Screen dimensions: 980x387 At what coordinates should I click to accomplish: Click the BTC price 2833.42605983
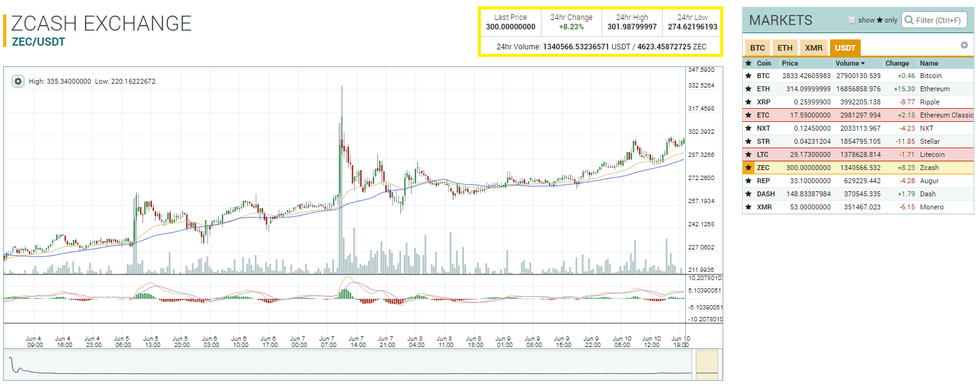tap(806, 76)
